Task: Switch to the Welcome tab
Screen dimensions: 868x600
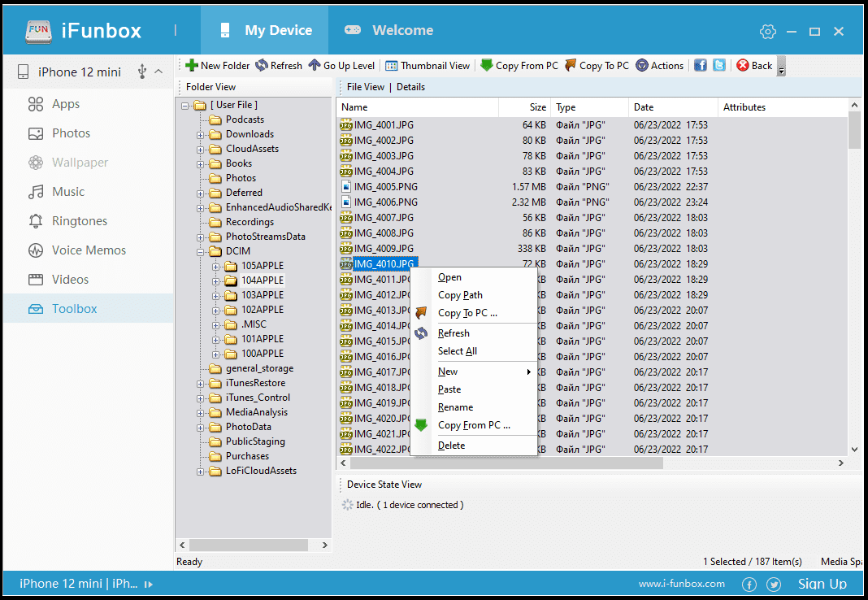Action: point(388,30)
